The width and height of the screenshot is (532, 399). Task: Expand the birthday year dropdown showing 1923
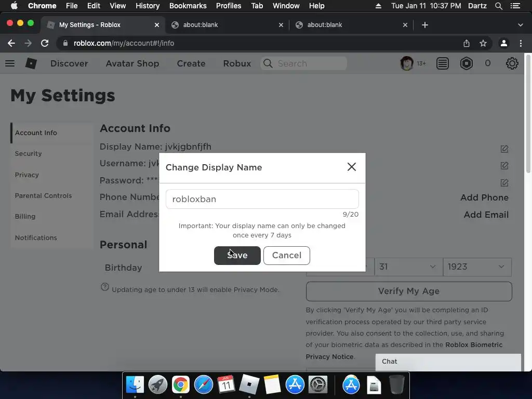coord(477,267)
